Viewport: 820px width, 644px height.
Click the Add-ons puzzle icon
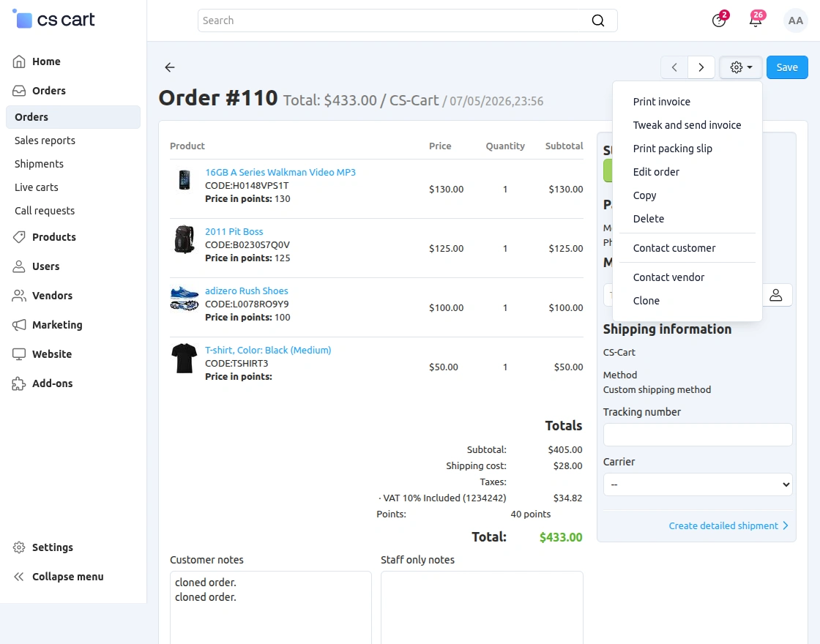(x=19, y=383)
